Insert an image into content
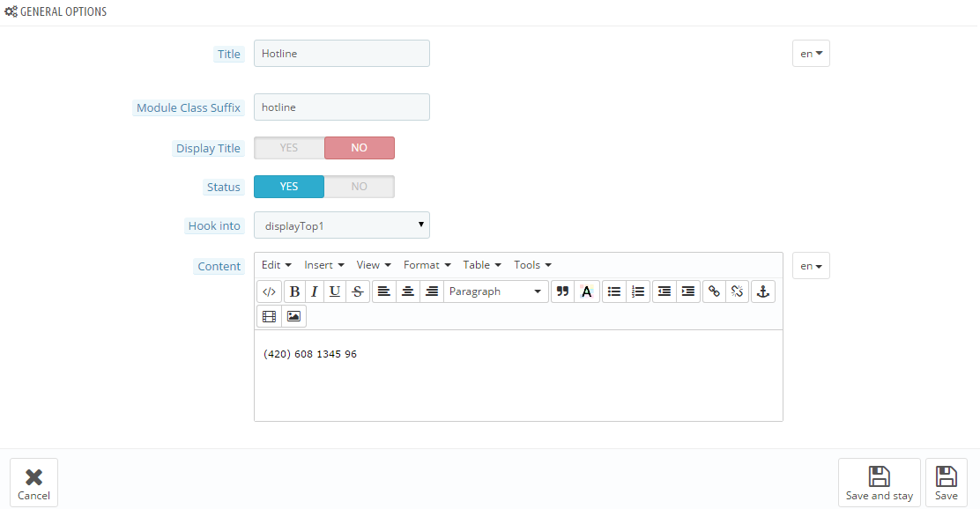This screenshot has height=509, width=980. [293, 317]
